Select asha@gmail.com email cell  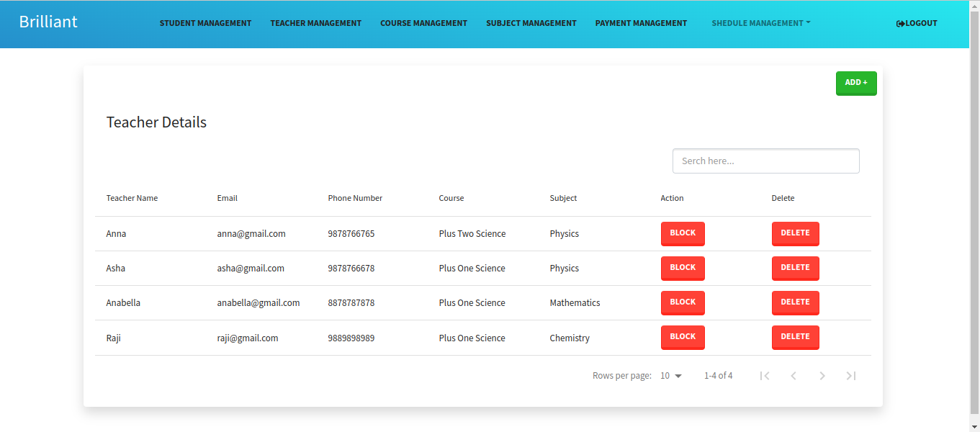click(x=251, y=269)
